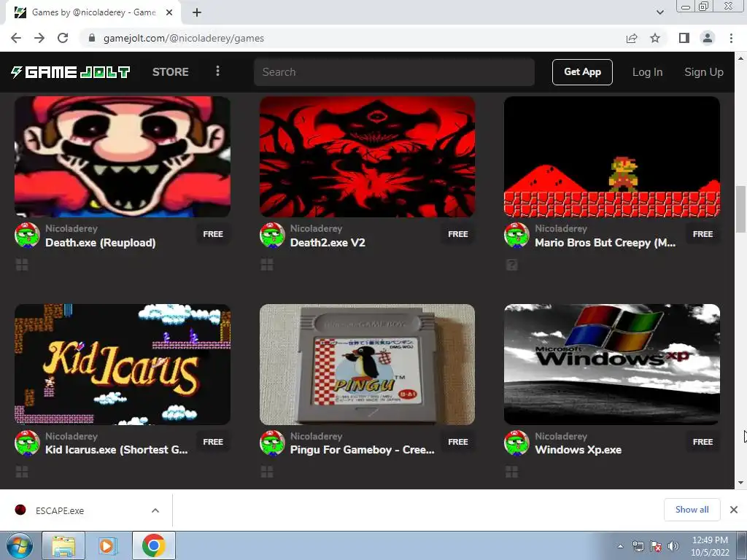Image resolution: width=747 pixels, height=560 pixels.
Task: Click the platform icon under Mario Bros But Creepy
Action: point(511,265)
